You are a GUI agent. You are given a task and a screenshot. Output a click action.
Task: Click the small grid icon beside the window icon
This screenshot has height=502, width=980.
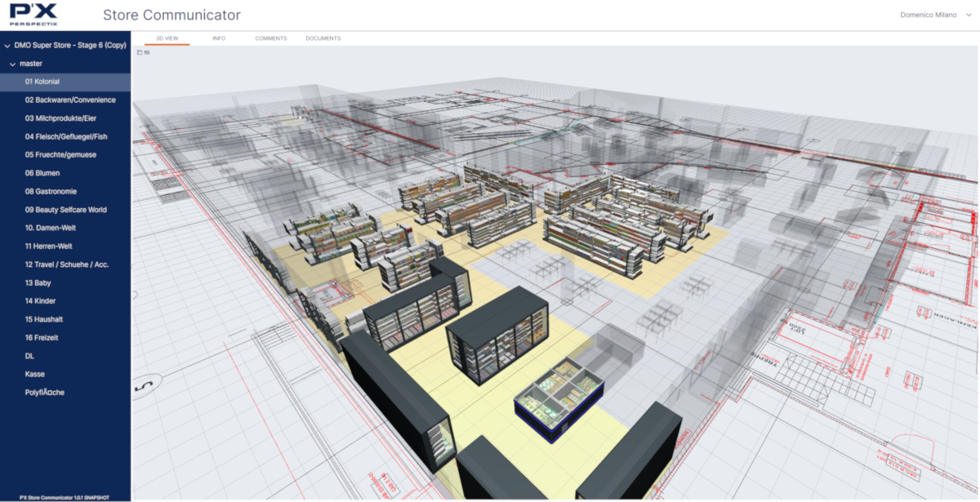[147, 52]
